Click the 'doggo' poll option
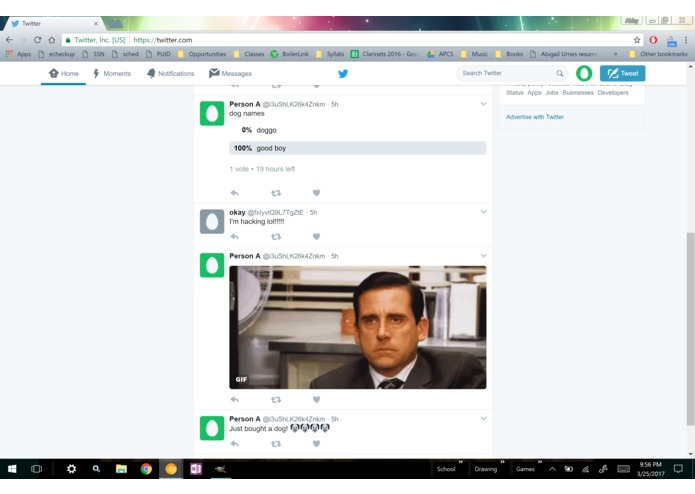695x494 pixels. pyautogui.click(x=358, y=130)
